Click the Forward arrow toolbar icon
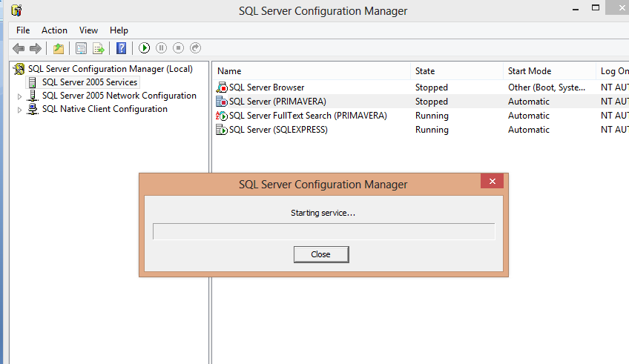The image size is (629, 364). pos(35,48)
